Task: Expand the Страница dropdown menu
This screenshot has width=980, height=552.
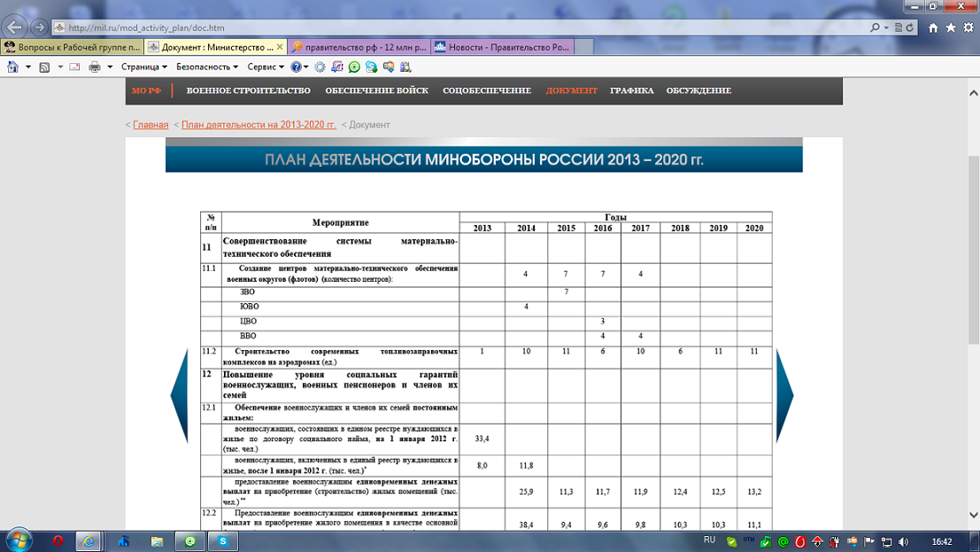Action: [143, 67]
